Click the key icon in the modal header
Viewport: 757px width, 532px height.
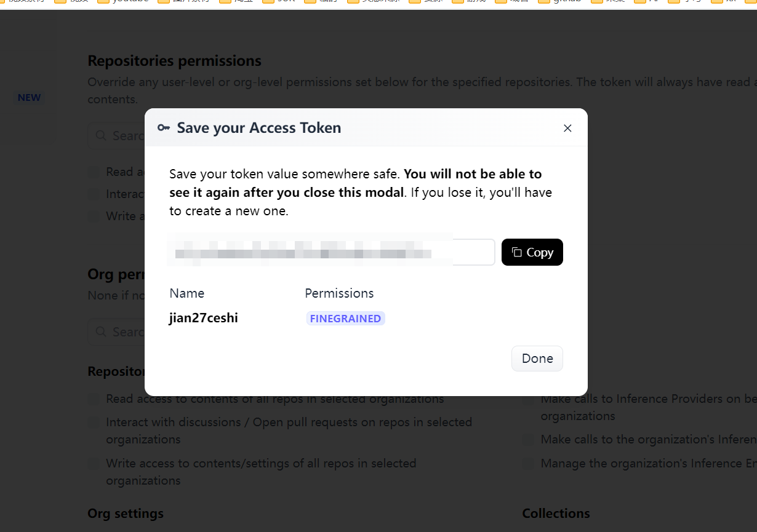click(x=163, y=128)
